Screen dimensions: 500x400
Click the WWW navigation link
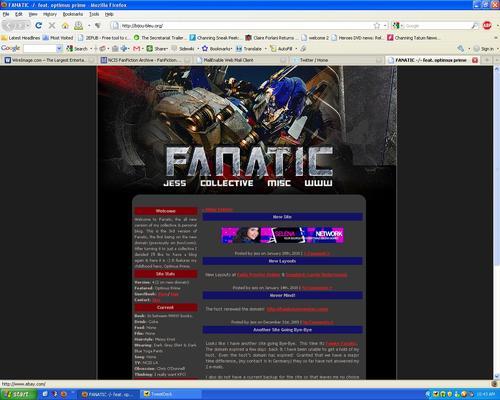coord(318,183)
